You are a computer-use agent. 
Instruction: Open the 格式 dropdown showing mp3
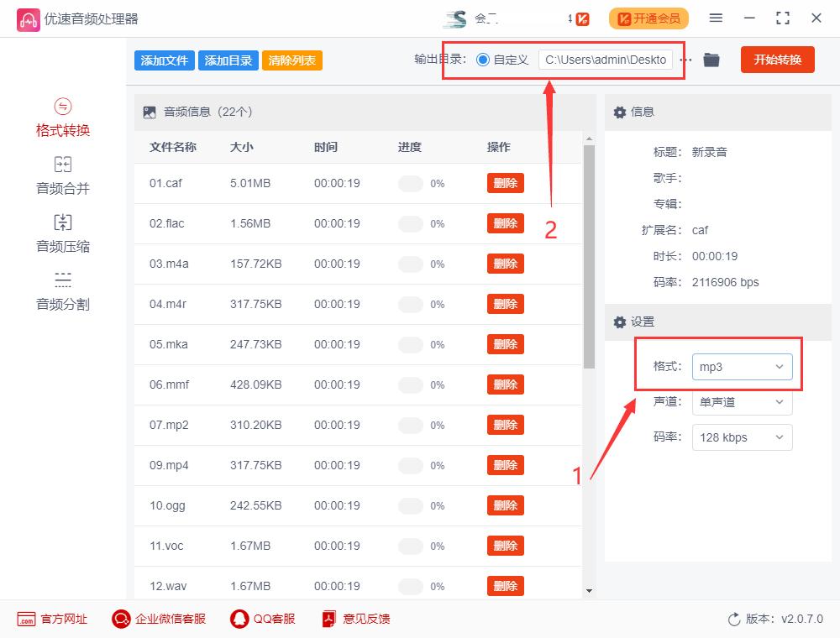pos(742,367)
